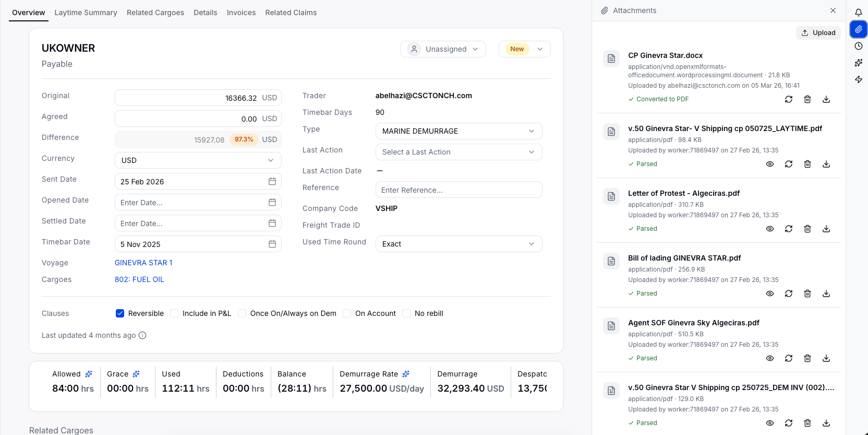Open the history clock icon in sidebar
The width and height of the screenshot is (868, 435).
858,46
